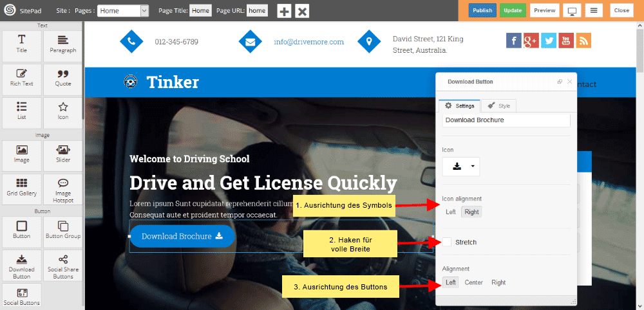Select the Drive and Get License Quickly heading

(263, 183)
